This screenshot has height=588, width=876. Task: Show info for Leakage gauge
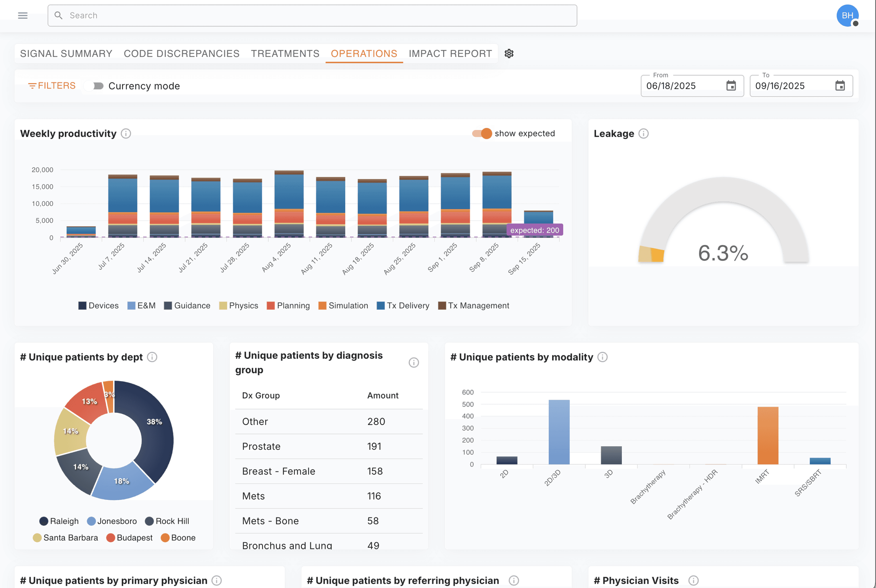coord(643,133)
